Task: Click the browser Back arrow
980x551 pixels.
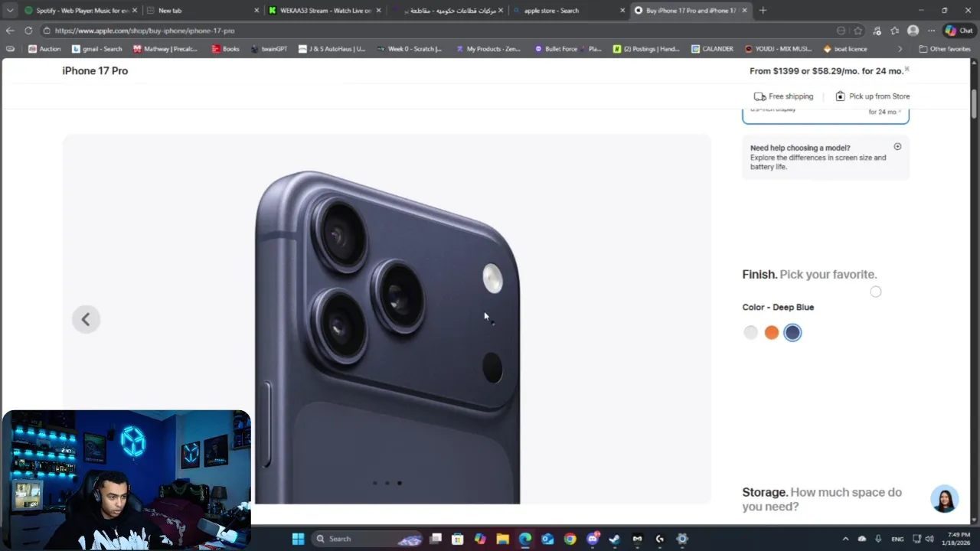Action: pyautogui.click(x=9, y=31)
